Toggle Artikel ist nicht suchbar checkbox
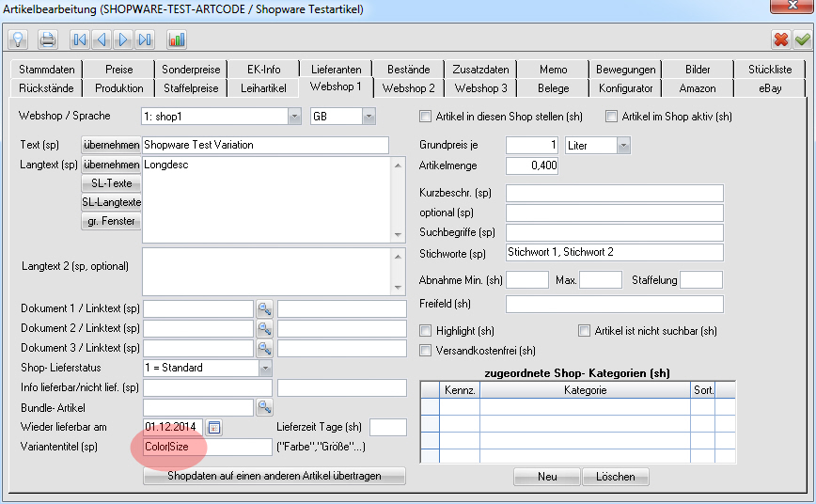The image size is (816, 504). (x=584, y=331)
